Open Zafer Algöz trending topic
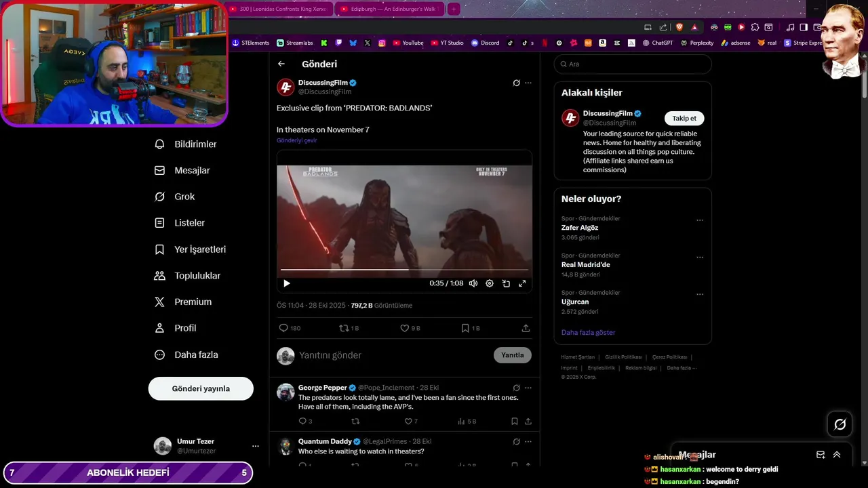Viewport: 868px width, 488px height. pos(580,228)
